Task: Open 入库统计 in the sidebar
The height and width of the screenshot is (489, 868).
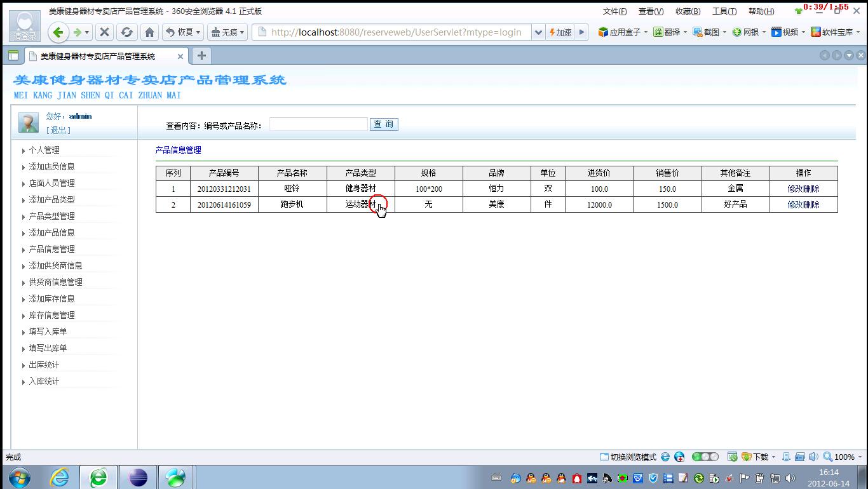Action: (44, 381)
